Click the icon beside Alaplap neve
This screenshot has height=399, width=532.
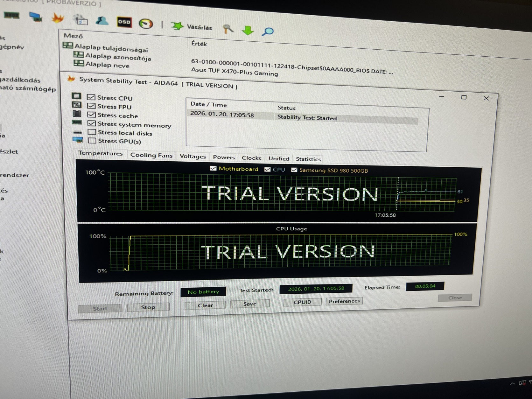pyautogui.click(x=79, y=63)
